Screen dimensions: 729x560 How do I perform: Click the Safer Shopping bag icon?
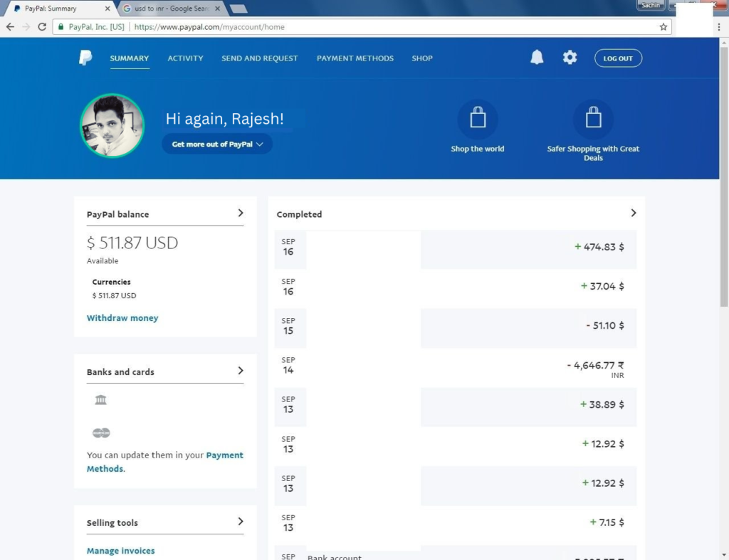[x=593, y=119]
